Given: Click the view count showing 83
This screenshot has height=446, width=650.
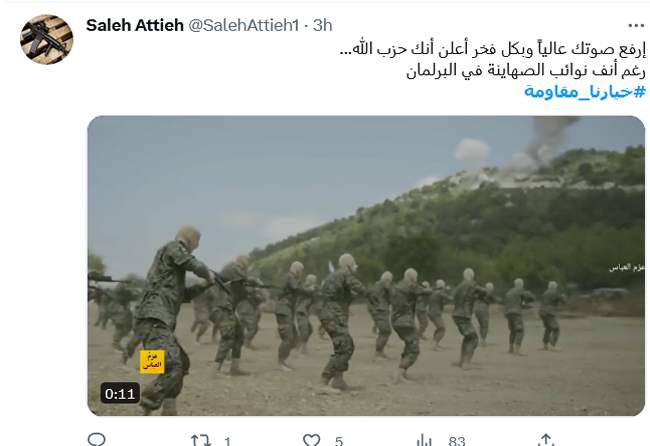Looking at the screenshot, I should [x=456, y=441].
